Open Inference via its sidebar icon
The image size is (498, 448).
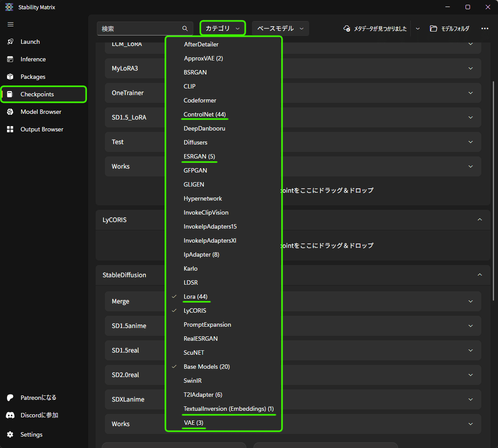(x=10, y=59)
